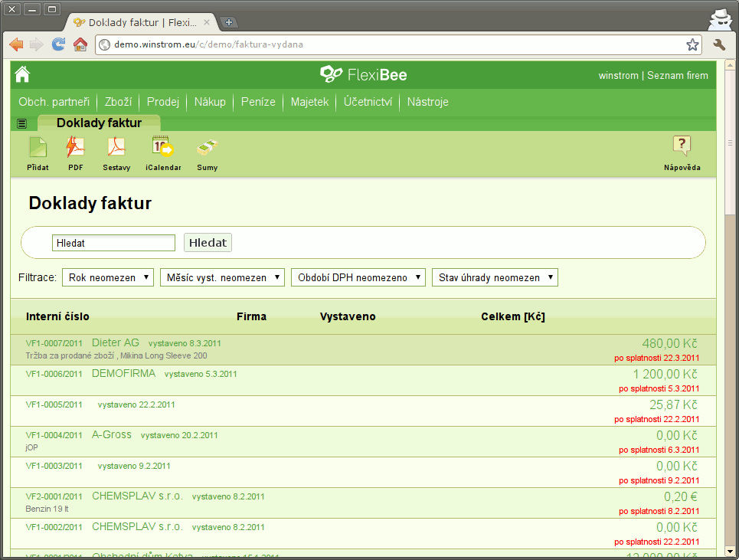Click 'Benzin 19 lt' description
739x560 pixels.
coord(47,509)
